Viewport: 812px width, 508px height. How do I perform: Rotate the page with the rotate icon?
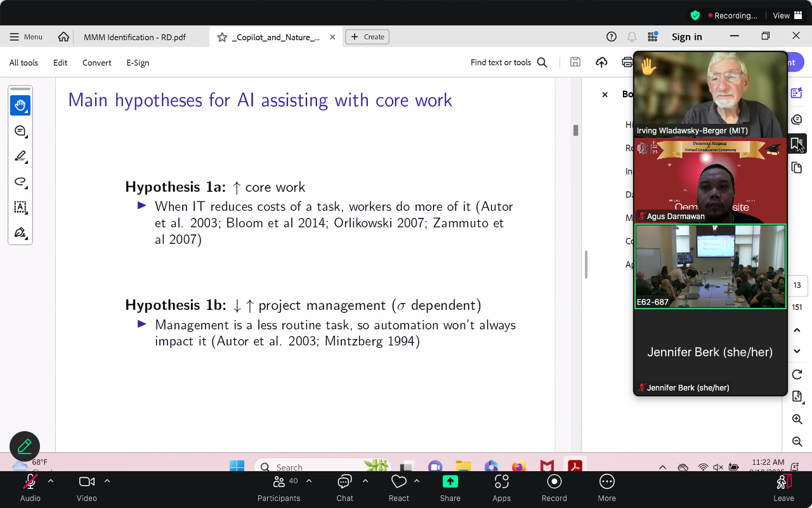point(797,375)
